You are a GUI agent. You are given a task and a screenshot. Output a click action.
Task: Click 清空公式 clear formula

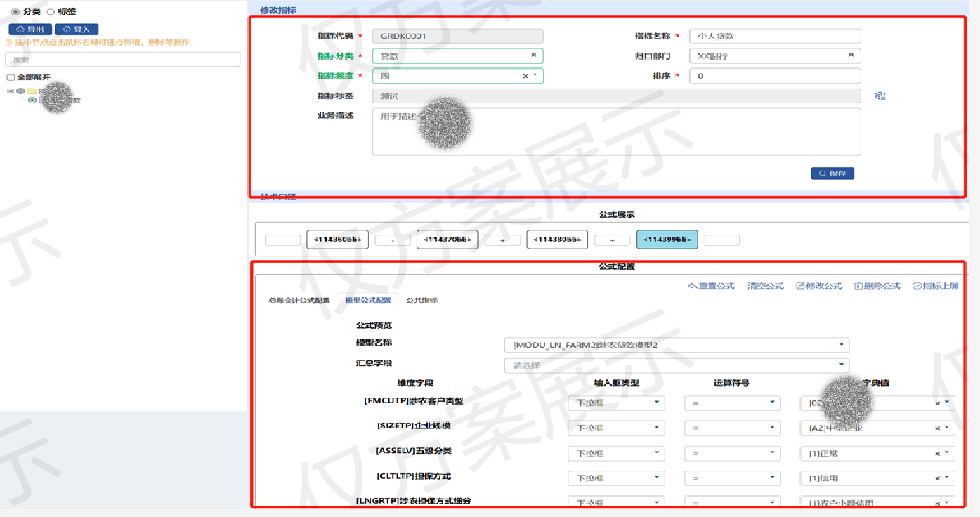point(765,286)
